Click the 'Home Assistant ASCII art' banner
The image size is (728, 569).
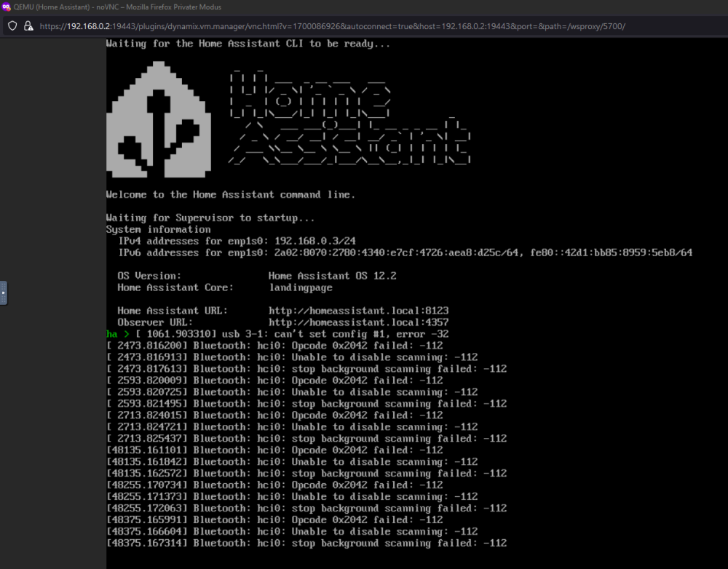[x=349, y=118]
